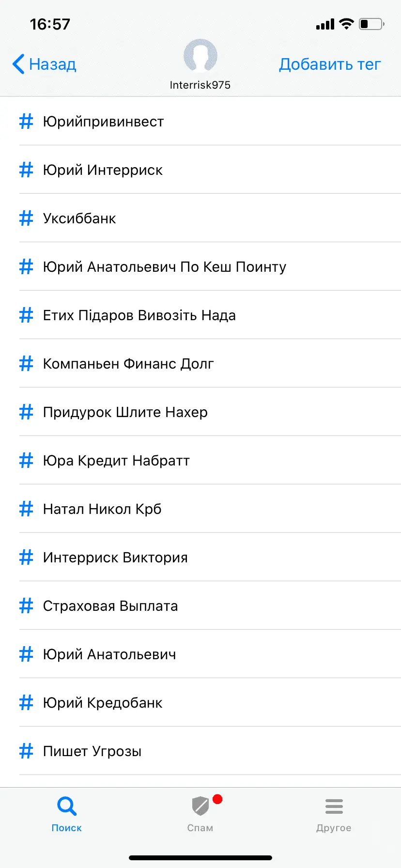Open the Другое menu tab
This screenshot has height=868, width=401.
[334, 814]
